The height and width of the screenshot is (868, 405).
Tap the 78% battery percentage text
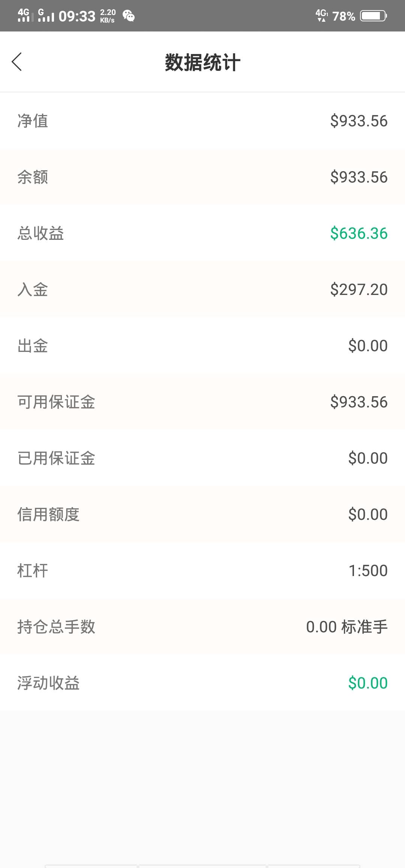(343, 16)
